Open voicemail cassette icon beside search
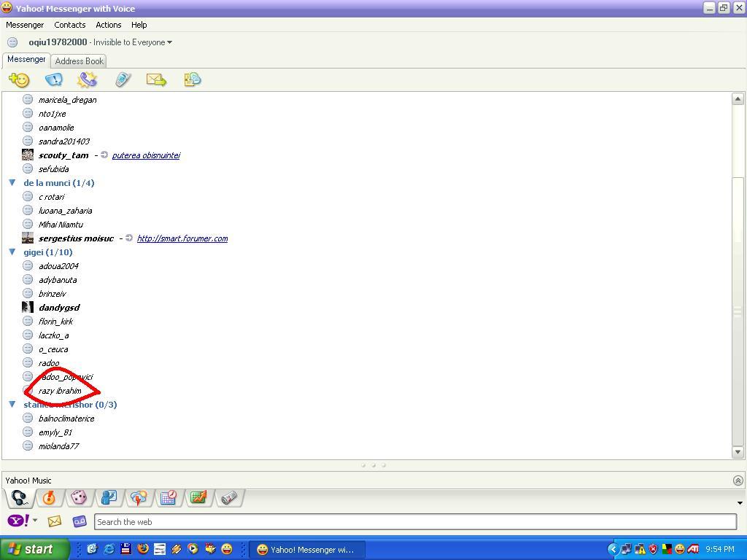Image resolution: width=747 pixels, height=560 pixels. click(x=80, y=521)
